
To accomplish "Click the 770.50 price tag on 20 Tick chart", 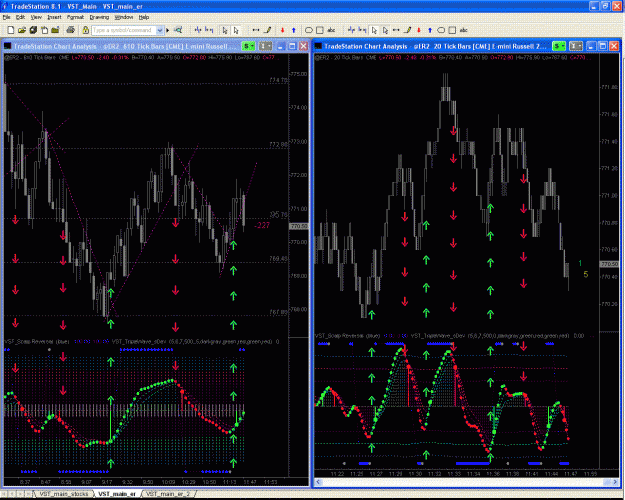I will point(609,264).
